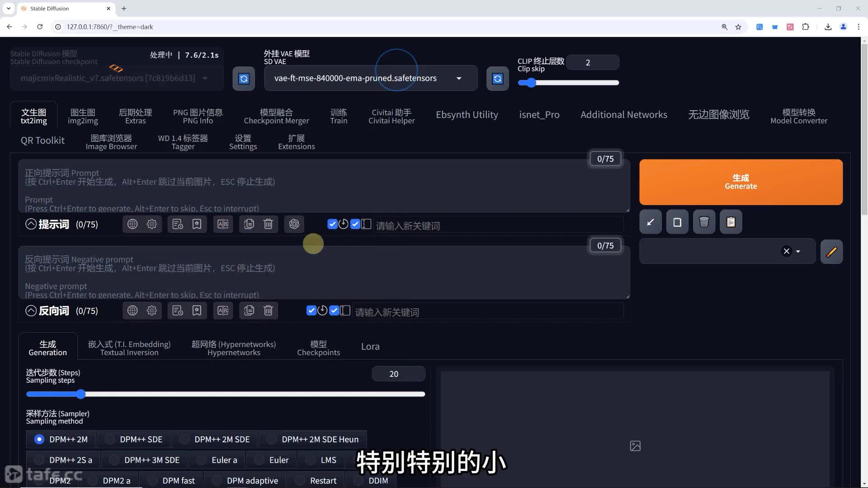This screenshot has width=868, height=488.
Task: Open language globe icon in 反向词 toolbar
Action: tap(132, 310)
